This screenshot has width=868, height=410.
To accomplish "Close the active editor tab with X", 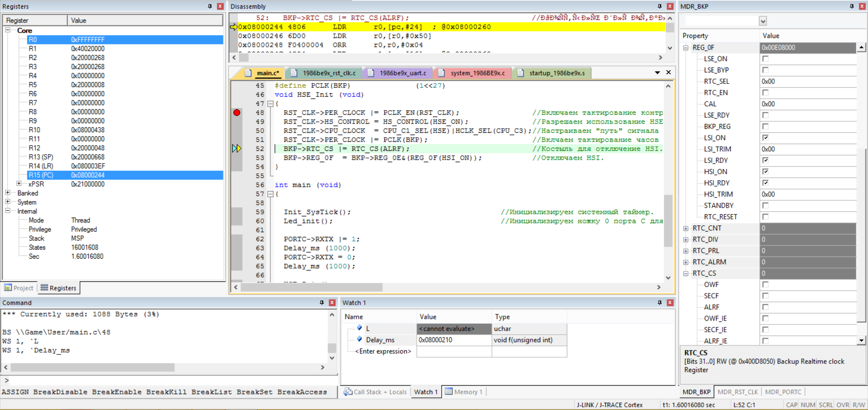I will tap(669, 72).
